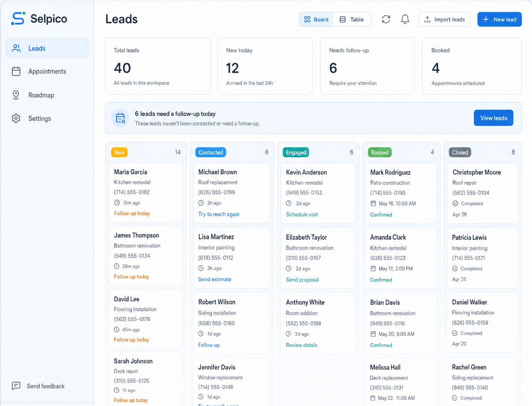
Task: Click Follow up today on Maria Garcia
Action: point(132,213)
